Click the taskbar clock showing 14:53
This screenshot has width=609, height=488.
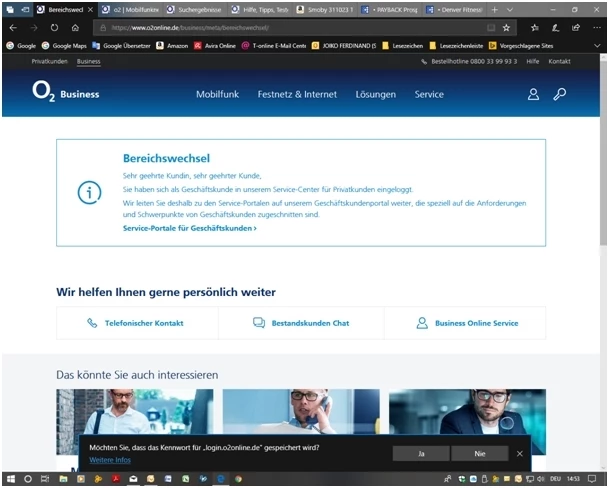(573, 479)
